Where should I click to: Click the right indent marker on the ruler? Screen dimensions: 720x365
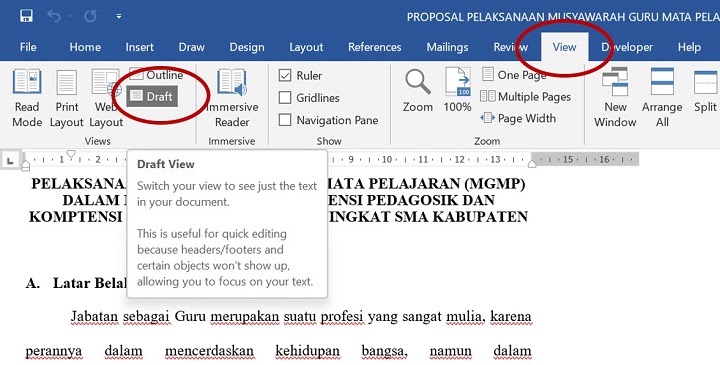pyautogui.click(x=532, y=164)
